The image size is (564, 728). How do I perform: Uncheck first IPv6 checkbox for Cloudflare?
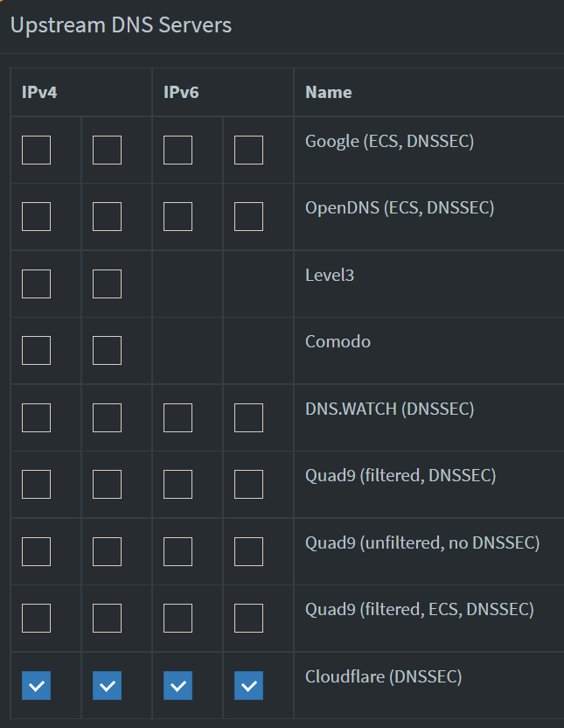(x=178, y=685)
